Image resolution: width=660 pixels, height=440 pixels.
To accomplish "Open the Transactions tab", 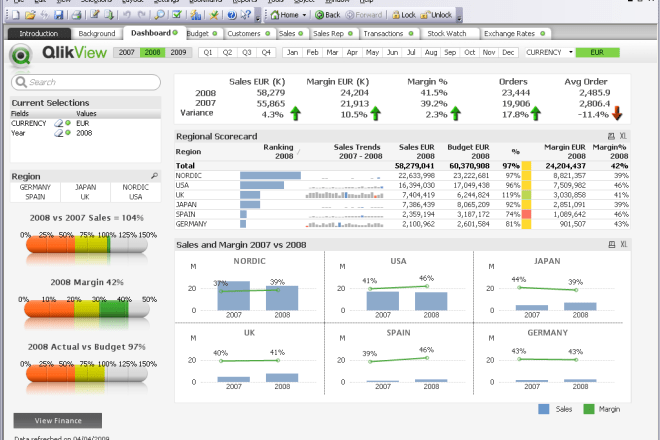I will (388, 33).
